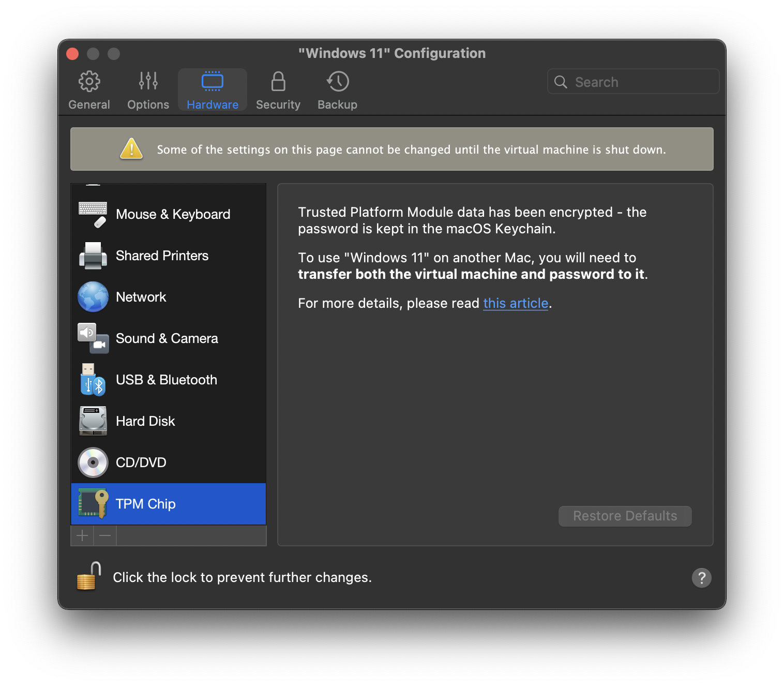Select the CD/DVD drive item
The width and height of the screenshot is (784, 686).
pyautogui.click(x=141, y=463)
